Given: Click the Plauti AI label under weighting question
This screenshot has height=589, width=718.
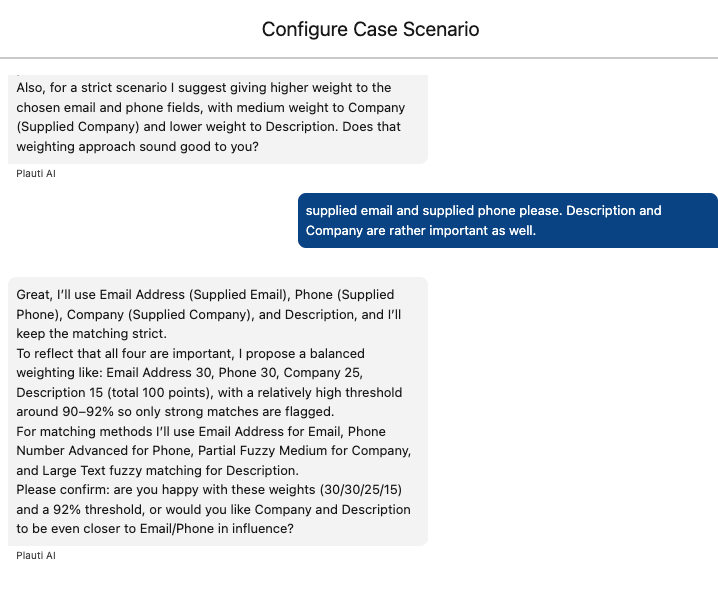Looking at the screenshot, I should click(x=36, y=174).
